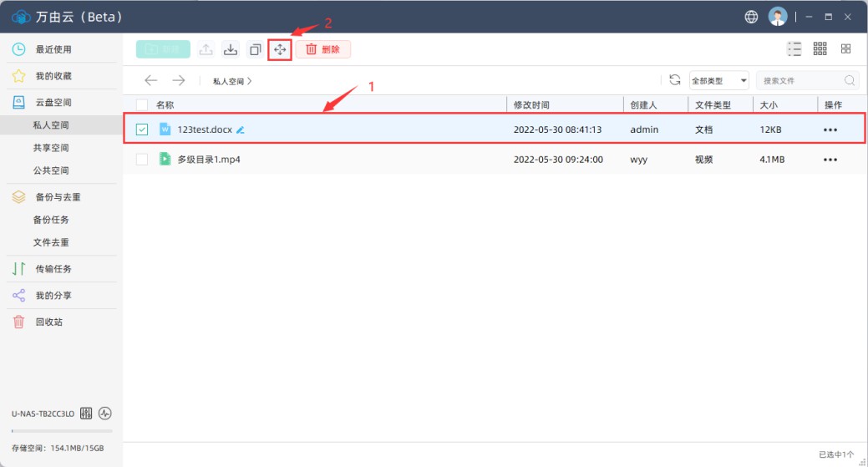Open 共享空间 in the sidebar
Viewport: 868px width, 467px height.
[x=51, y=148]
